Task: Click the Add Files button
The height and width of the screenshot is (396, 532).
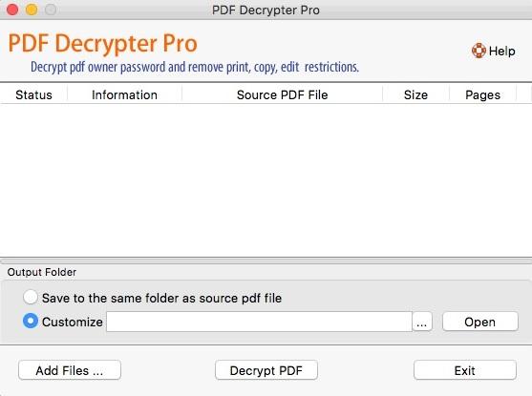Action: point(70,370)
